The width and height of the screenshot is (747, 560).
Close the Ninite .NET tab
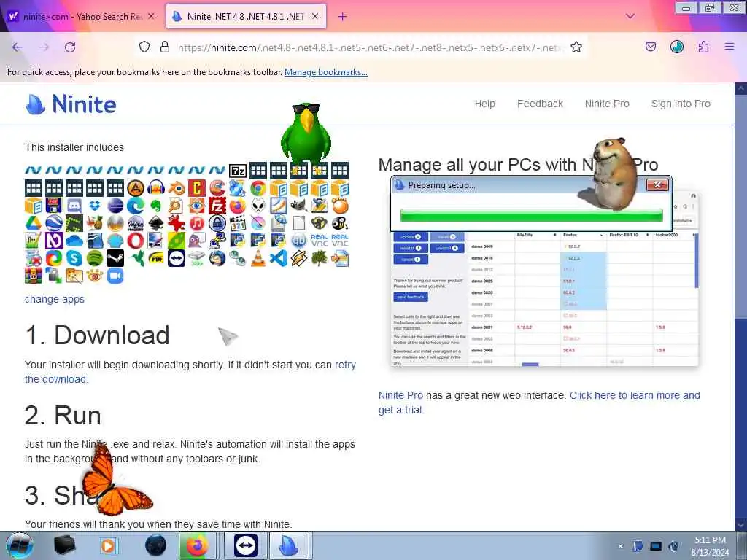(315, 16)
